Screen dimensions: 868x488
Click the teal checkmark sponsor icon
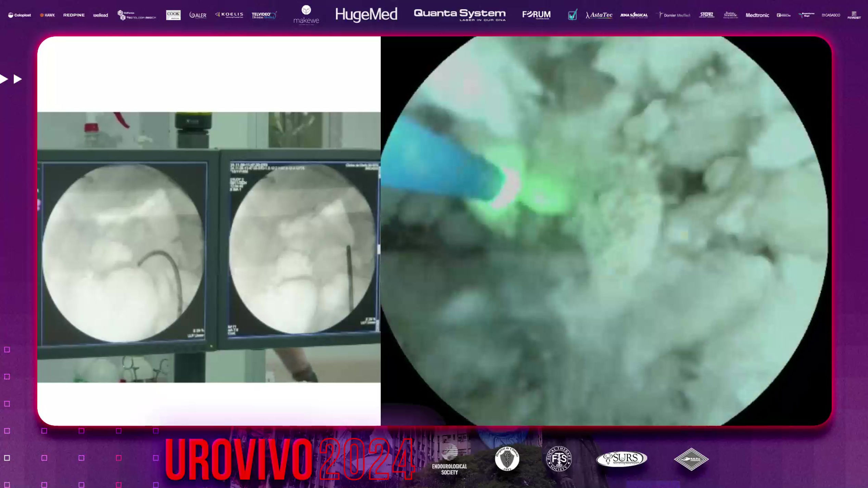point(572,15)
